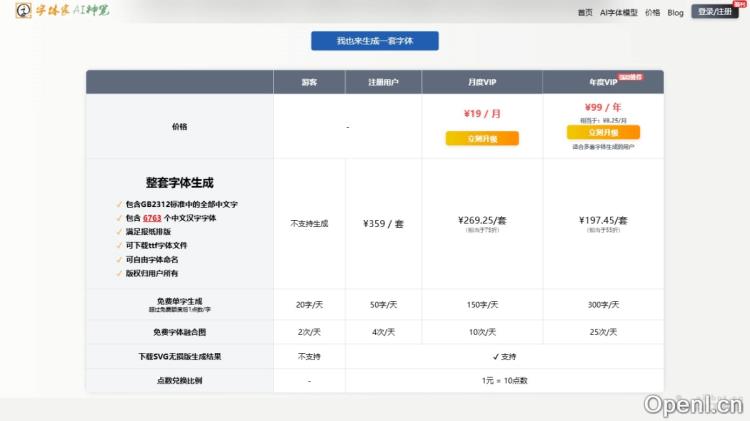This screenshot has width=750, height=421.
Task: Open the Blog link in the header
Action: click(x=676, y=13)
